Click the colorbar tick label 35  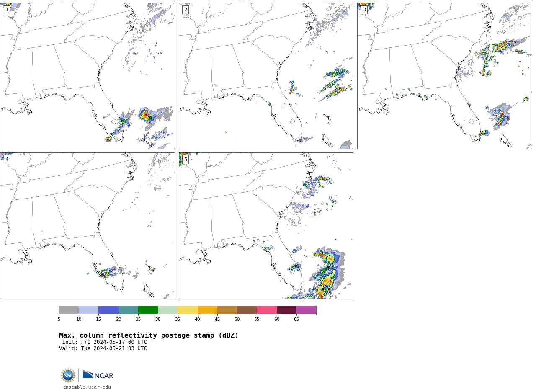(178, 320)
